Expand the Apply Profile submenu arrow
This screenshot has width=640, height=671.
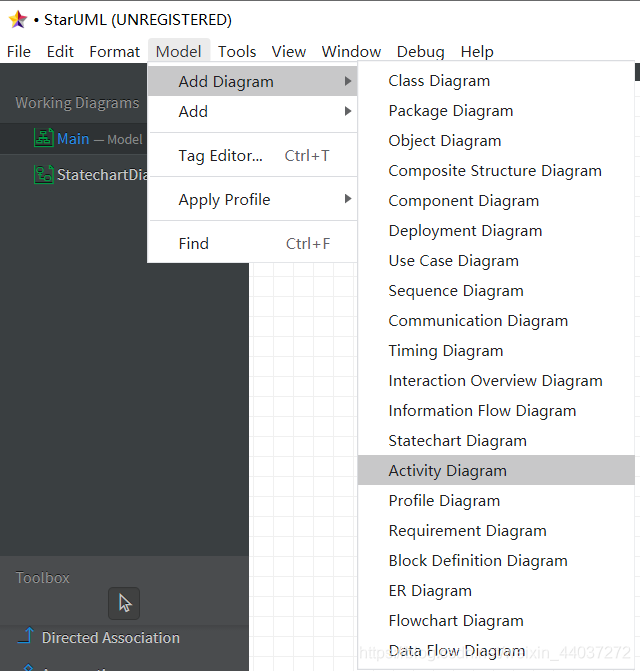pos(348,199)
